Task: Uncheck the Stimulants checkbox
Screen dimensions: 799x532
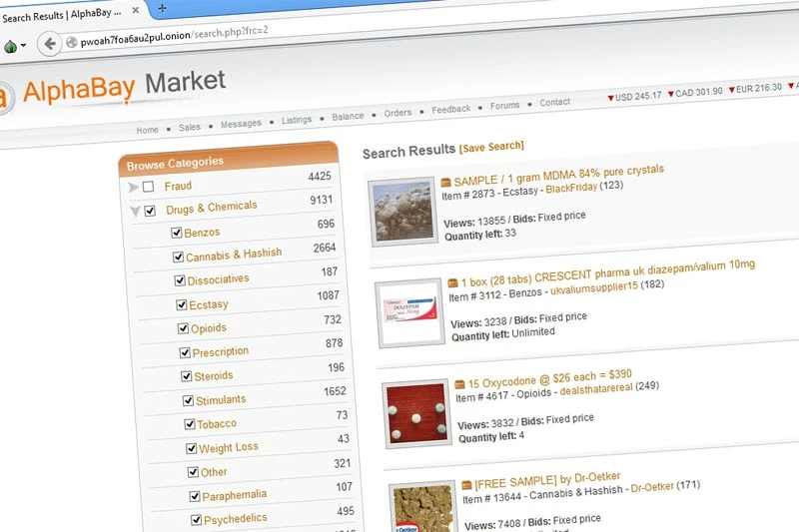Action: [188, 400]
